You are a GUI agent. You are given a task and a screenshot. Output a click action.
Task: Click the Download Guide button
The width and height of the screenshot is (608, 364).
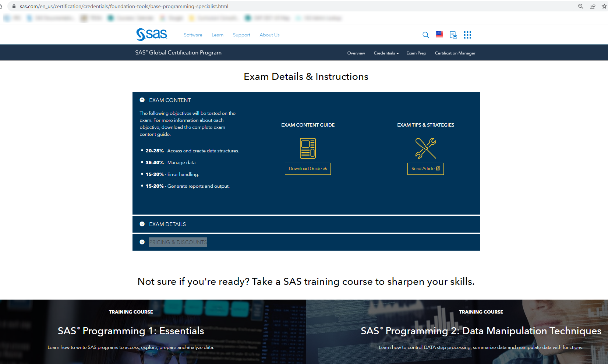coord(308,169)
